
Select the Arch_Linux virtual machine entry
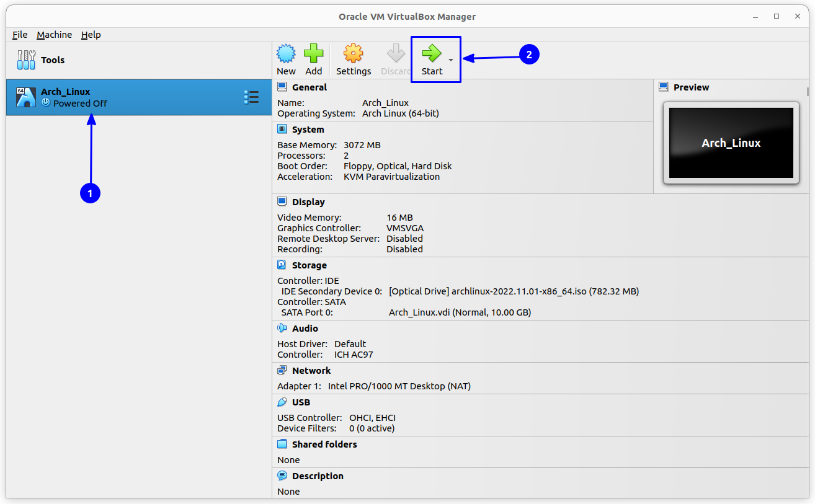[93, 97]
